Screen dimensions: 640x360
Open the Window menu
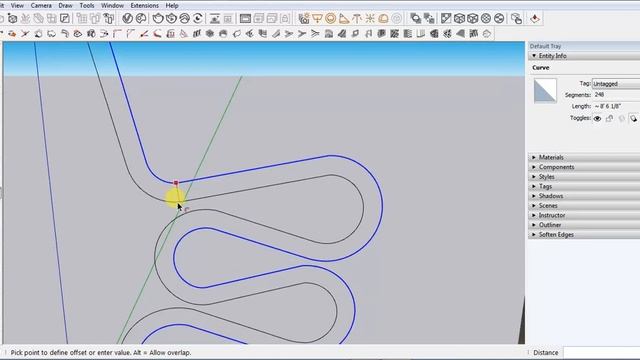coord(112,6)
